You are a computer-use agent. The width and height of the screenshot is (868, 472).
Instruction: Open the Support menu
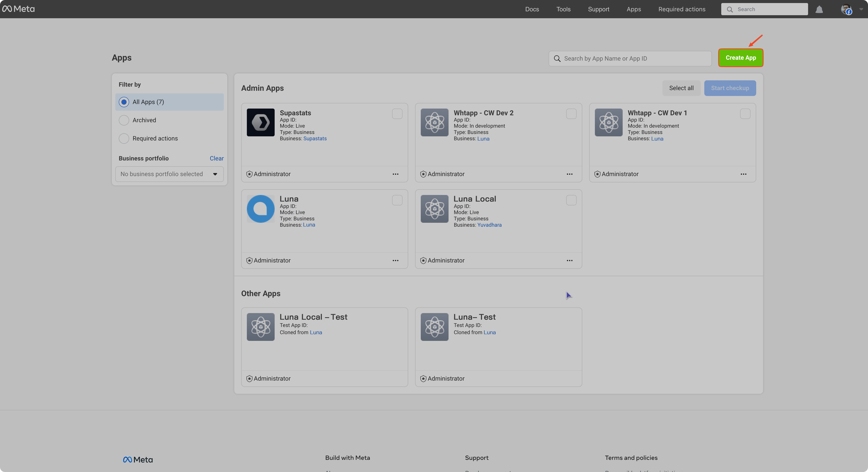[x=598, y=9]
